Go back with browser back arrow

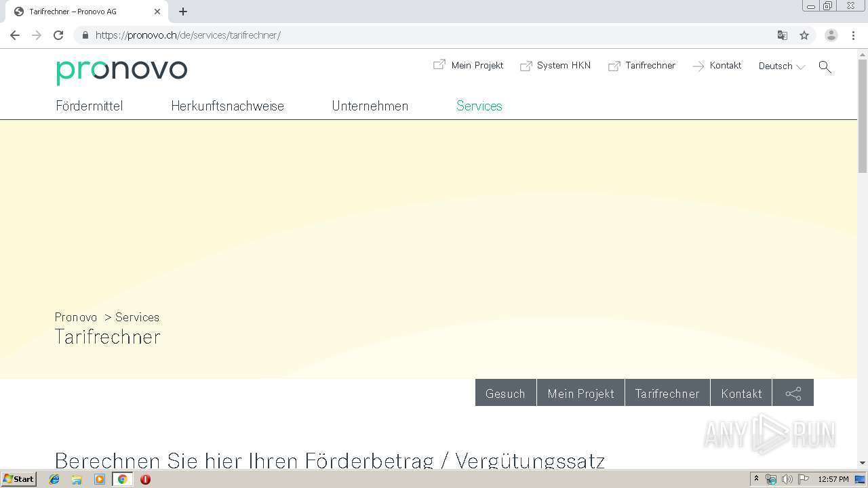pos(15,35)
